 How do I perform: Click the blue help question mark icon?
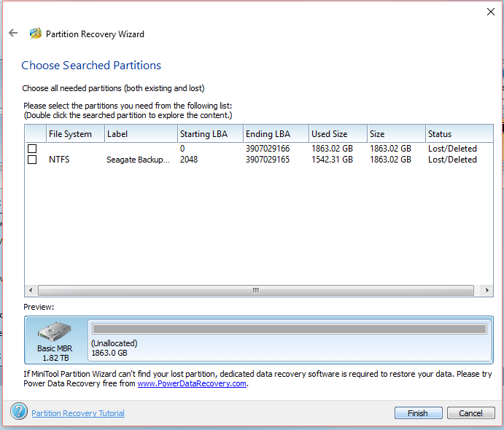click(19, 411)
